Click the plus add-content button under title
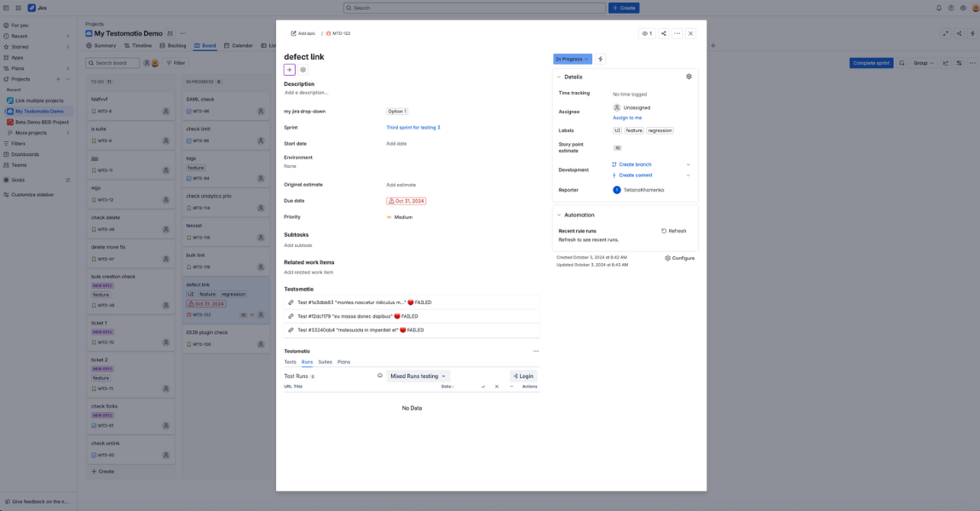 pos(290,70)
